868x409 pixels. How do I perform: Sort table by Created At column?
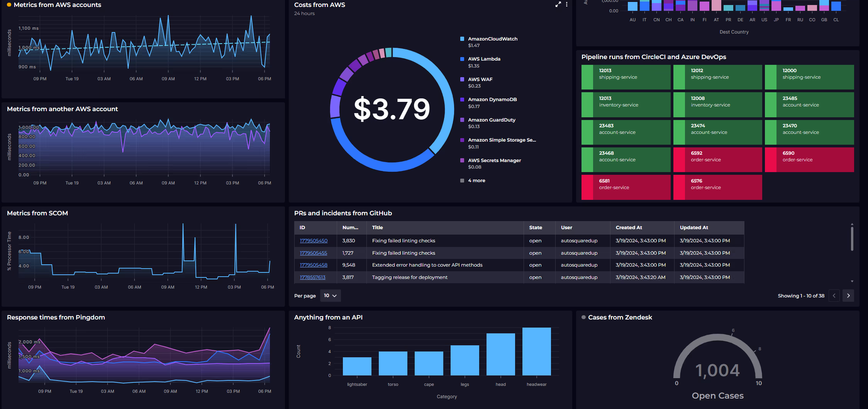tap(629, 228)
